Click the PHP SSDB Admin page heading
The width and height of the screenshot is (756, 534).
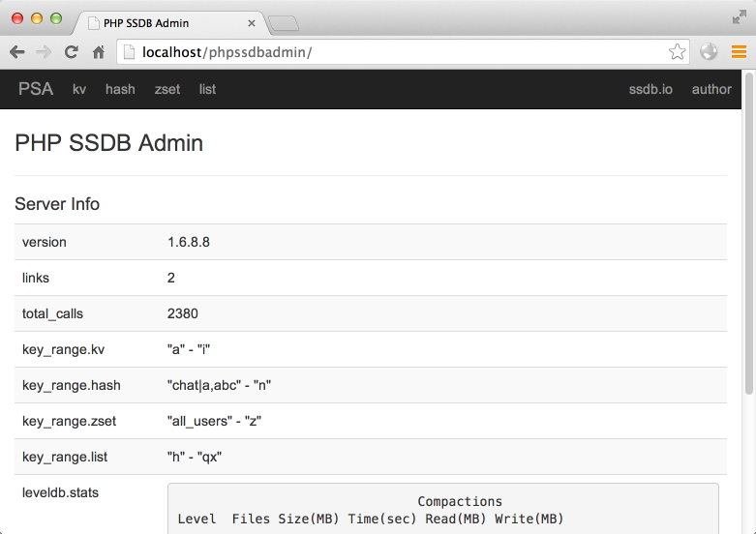[109, 143]
